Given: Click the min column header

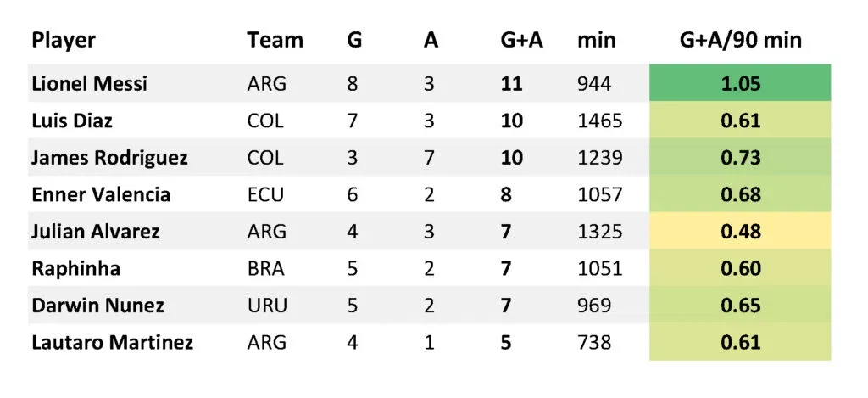Looking at the screenshot, I should [596, 41].
